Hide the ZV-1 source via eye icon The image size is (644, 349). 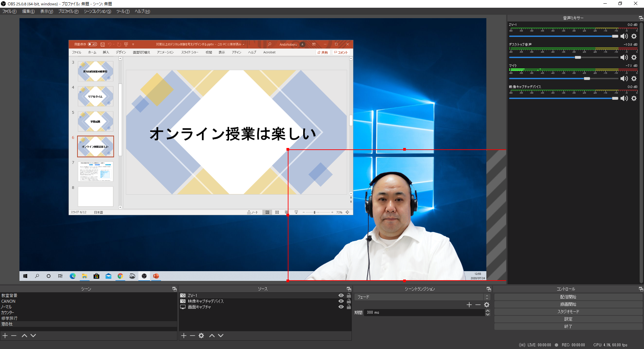click(341, 296)
